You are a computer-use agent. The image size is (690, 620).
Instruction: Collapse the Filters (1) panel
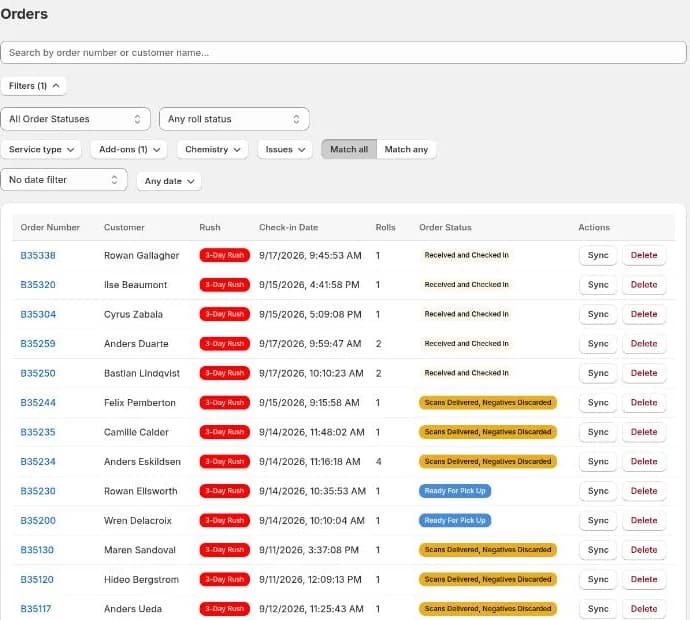pyautogui.click(x=33, y=86)
